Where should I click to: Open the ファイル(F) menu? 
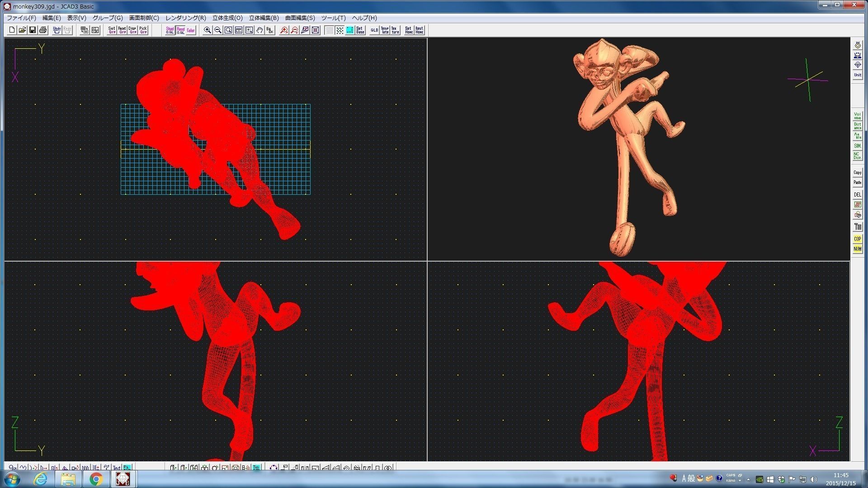(21, 18)
